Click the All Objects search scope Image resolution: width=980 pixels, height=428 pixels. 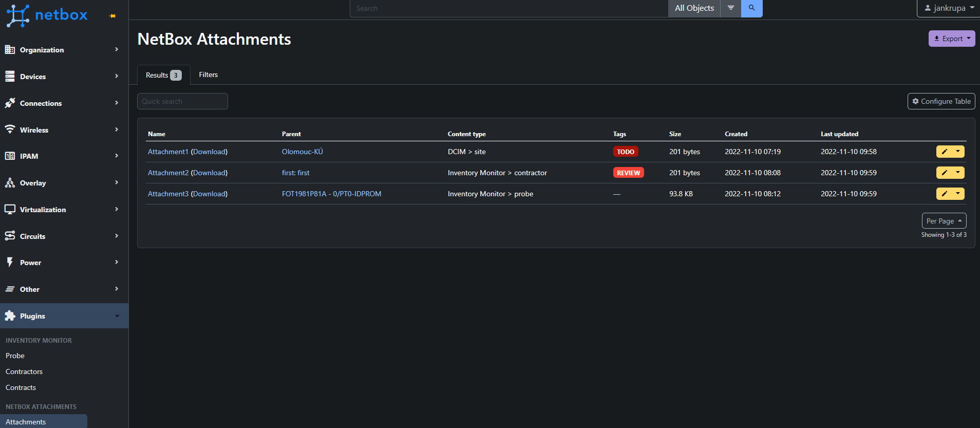point(694,8)
